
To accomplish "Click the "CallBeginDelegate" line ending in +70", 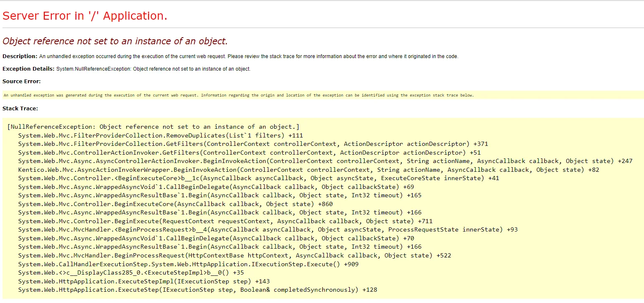I will coord(216,238).
